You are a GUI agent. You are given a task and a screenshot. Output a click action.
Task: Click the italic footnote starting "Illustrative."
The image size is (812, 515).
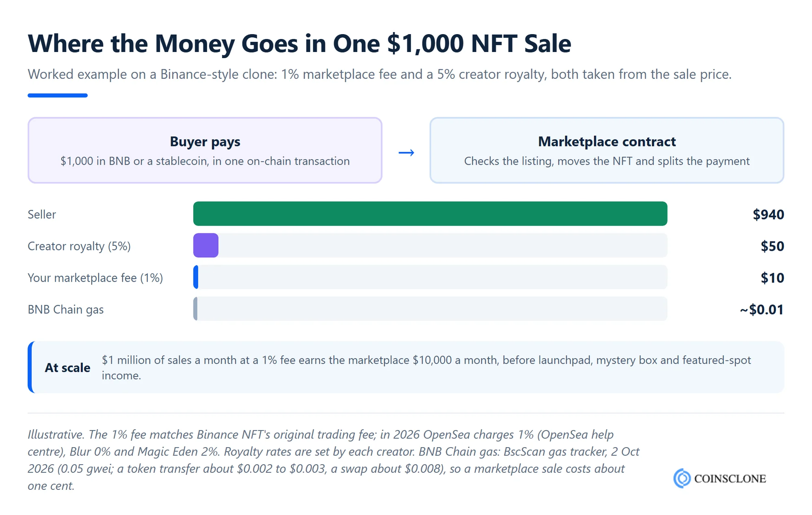tap(333, 460)
